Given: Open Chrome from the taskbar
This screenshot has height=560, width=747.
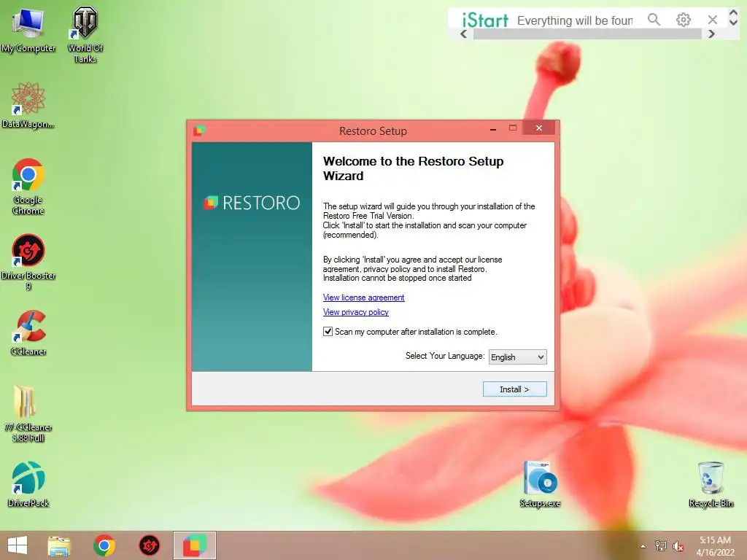Looking at the screenshot, I should 104,545.
